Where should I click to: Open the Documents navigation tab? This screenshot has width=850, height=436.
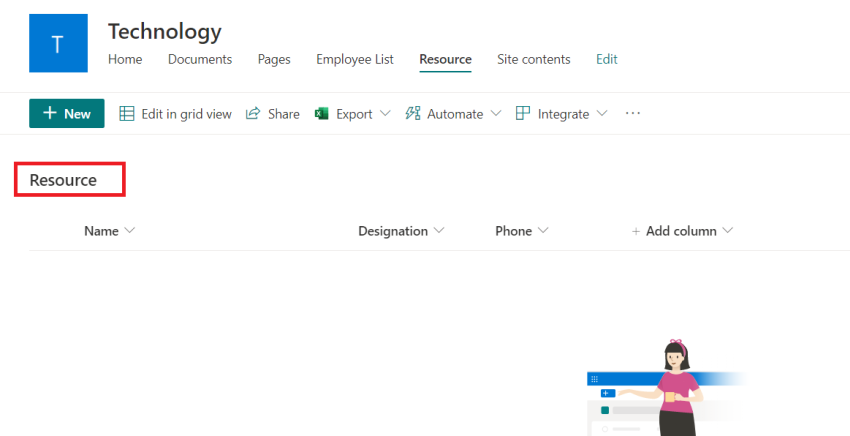tap(200, 59)
